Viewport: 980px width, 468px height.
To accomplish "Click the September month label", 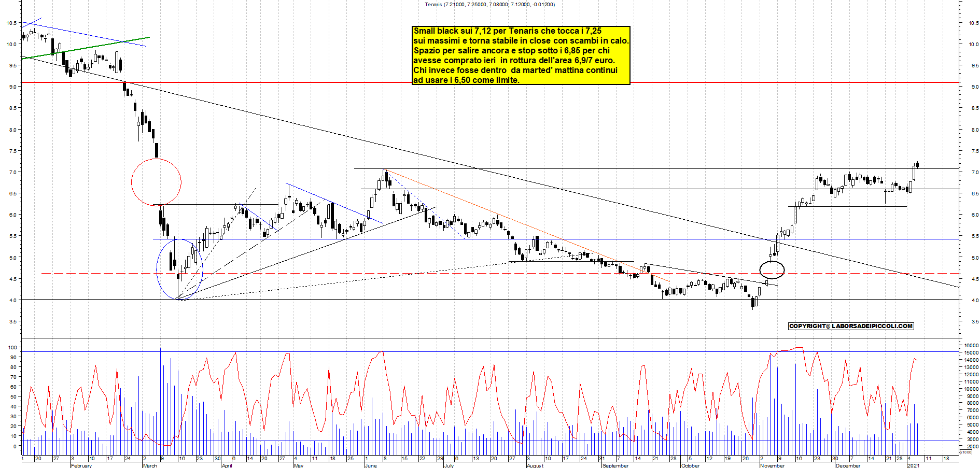I will pos(615,465).
